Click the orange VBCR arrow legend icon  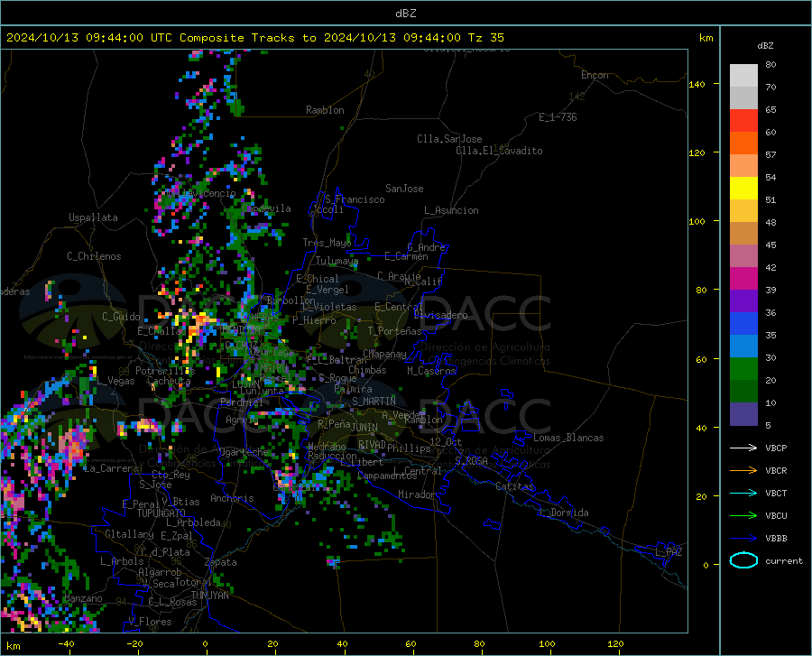click(x=743, y=471)
